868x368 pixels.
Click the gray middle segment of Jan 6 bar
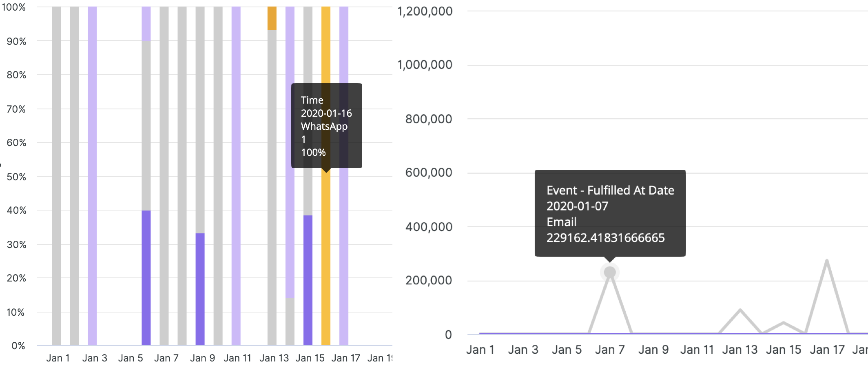(x=146, y=126)
